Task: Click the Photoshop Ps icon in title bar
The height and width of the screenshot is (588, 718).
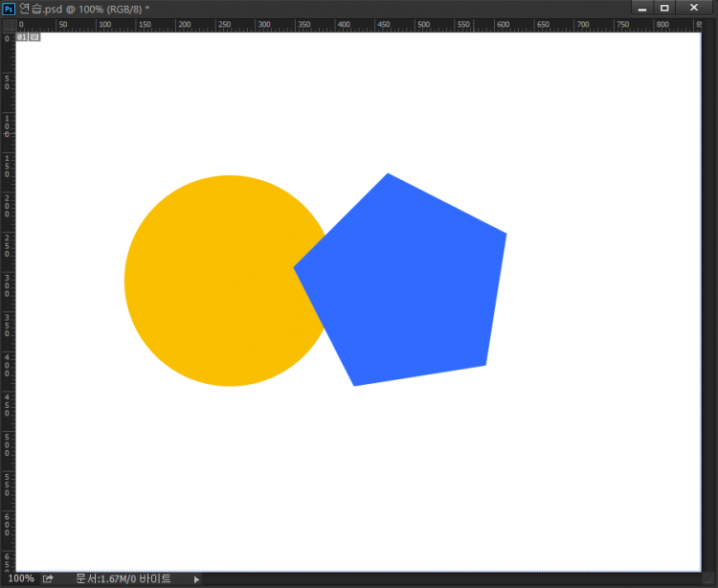Action: (9, 8)
